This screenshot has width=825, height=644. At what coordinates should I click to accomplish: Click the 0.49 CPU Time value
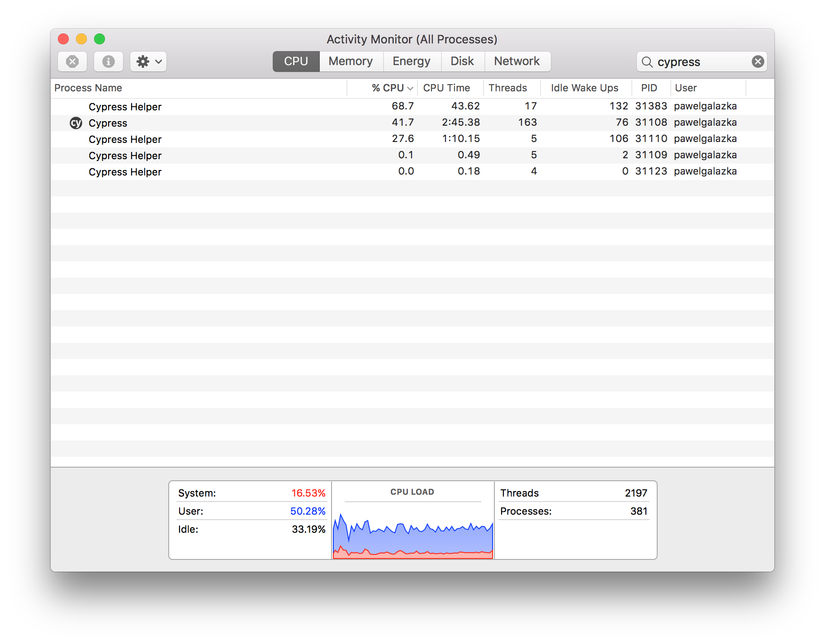click(469, 155)
